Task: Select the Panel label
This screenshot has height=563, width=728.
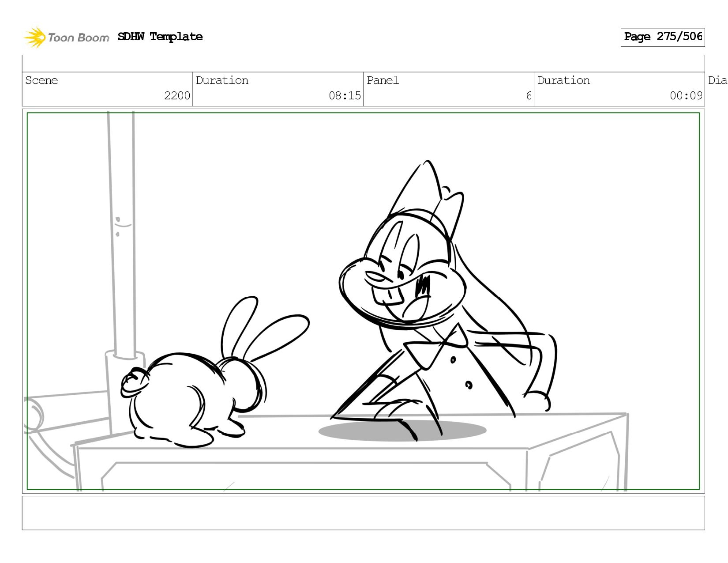Action: click(383, 80)
